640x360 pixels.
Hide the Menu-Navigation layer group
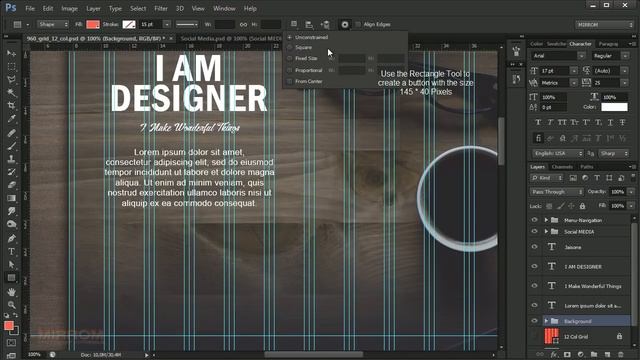click(x=534, y=220)
